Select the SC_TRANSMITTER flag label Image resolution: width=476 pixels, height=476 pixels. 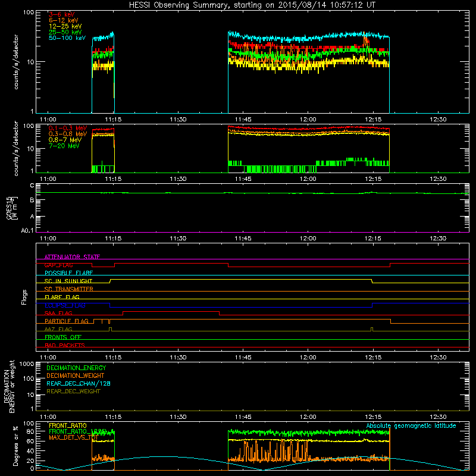point(68,289)
